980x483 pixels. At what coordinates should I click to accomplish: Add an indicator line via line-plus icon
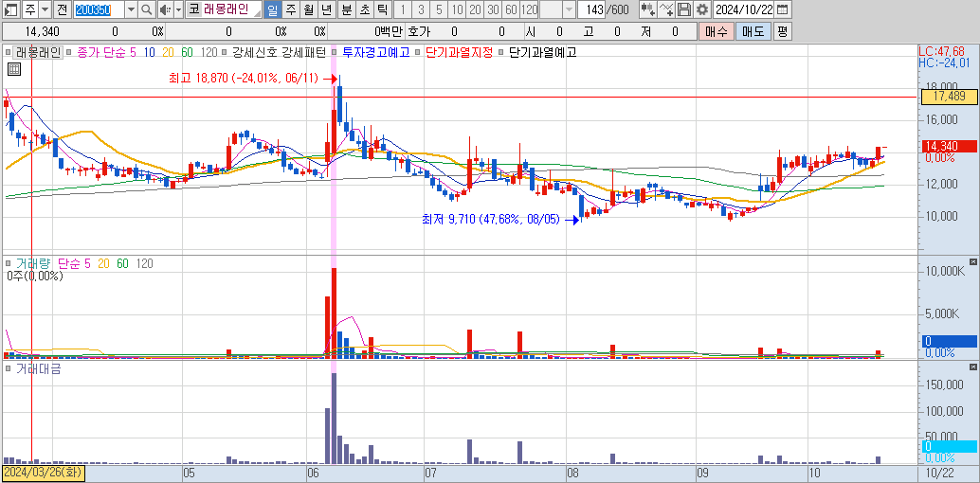pyautogui.click(x=667, y=9)
